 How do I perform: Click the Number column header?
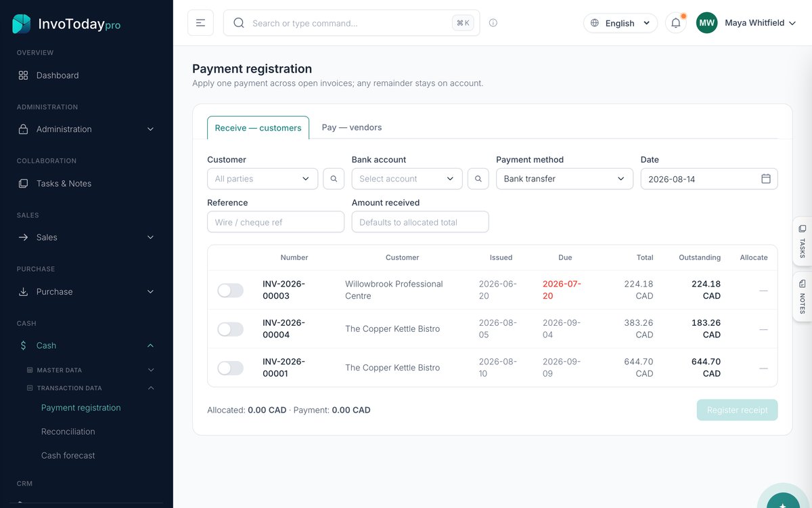pos(294,257)
